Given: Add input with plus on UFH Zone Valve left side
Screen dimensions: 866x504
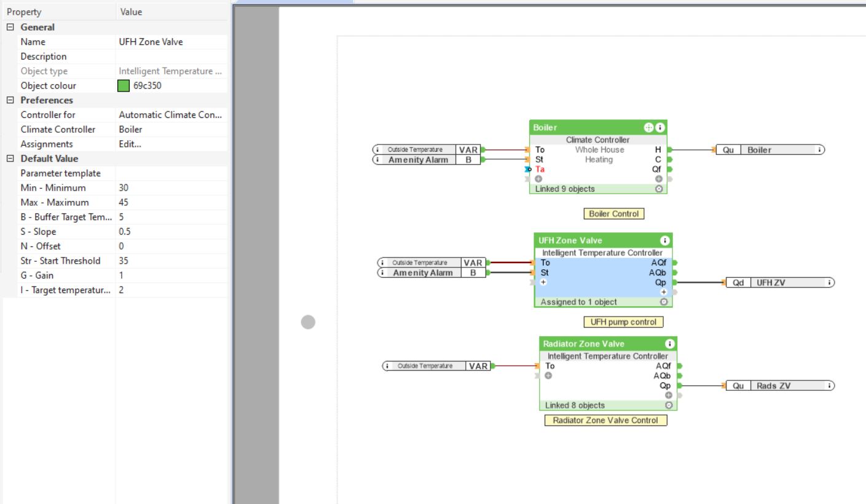Looking at the screenshot, I should (543, 282).
